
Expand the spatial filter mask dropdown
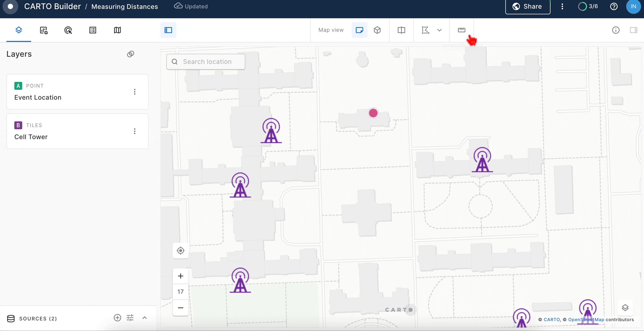click(x=439, y=30)
